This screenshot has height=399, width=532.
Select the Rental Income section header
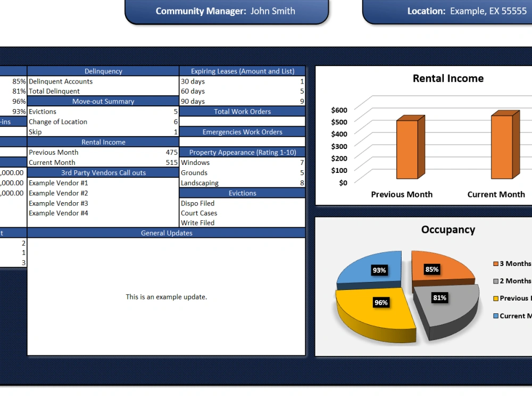(103, 142)
